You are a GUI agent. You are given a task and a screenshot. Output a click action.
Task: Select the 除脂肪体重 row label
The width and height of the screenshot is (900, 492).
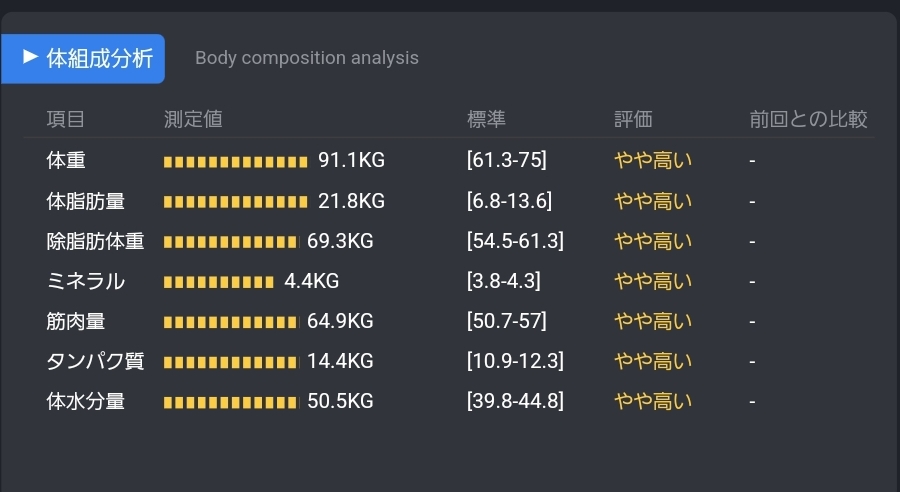pos(95,241)
